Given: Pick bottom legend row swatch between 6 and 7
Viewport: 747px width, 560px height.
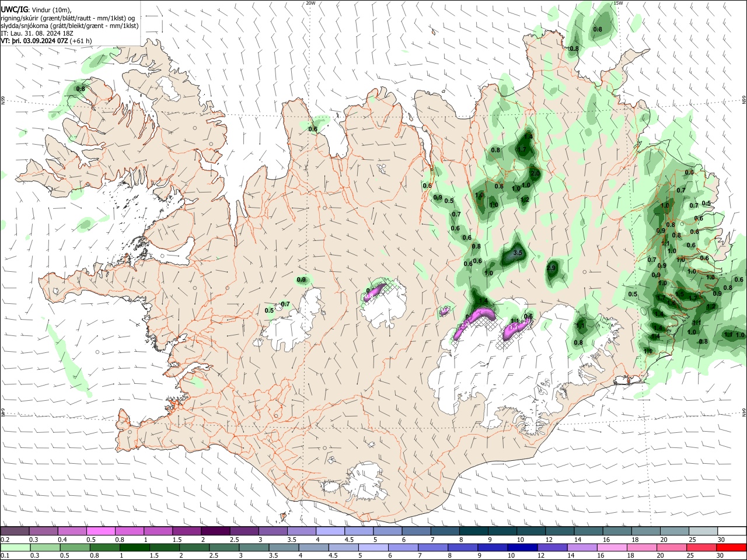Looking at the screenshot, I should tap(404, 547).
